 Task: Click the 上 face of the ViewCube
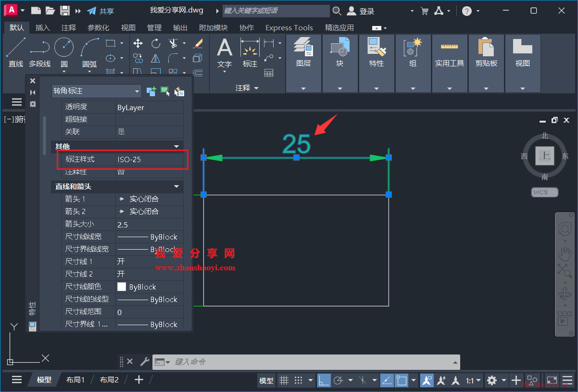coord(544,156)
